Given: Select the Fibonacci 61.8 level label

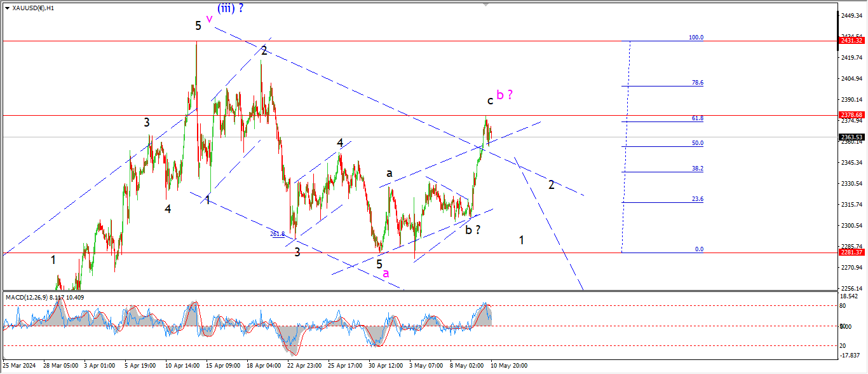Looking at the screenshot, I should click(697, 118).
